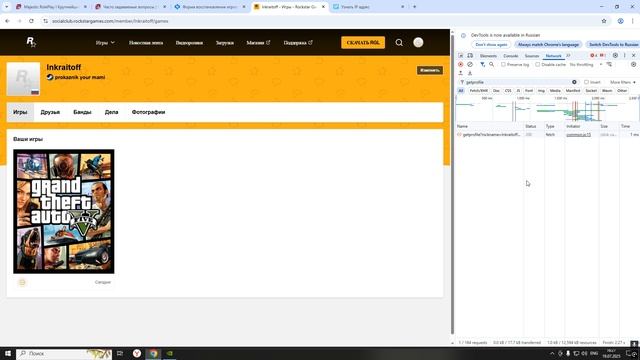Open the Grand Theft Auto V cover

[x=64, y=211]
